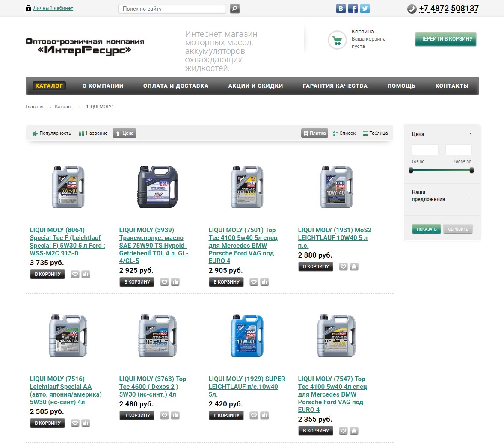Sort products by Цена
The width and height of the screenshot is (504, 447).
coord(125,133)
